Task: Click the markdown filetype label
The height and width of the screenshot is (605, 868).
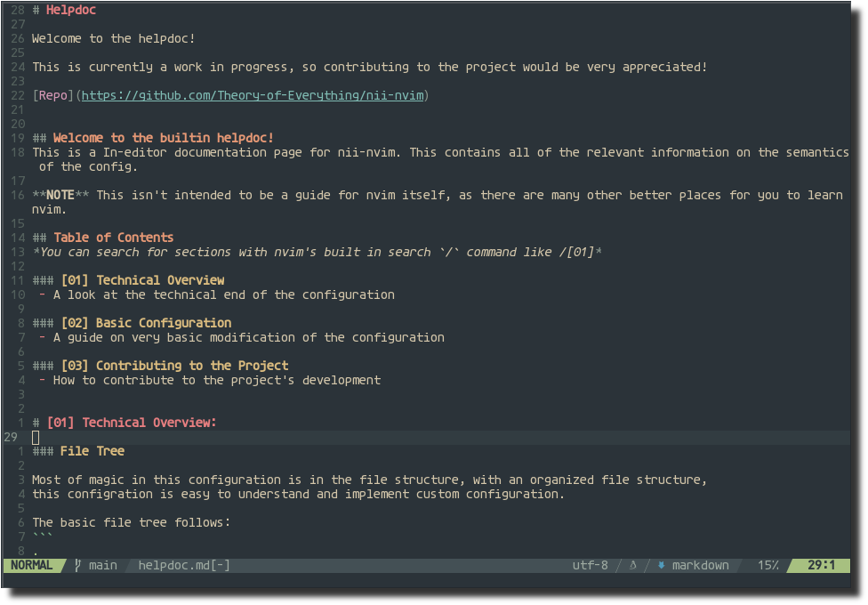Action: (x=700, y=565)
